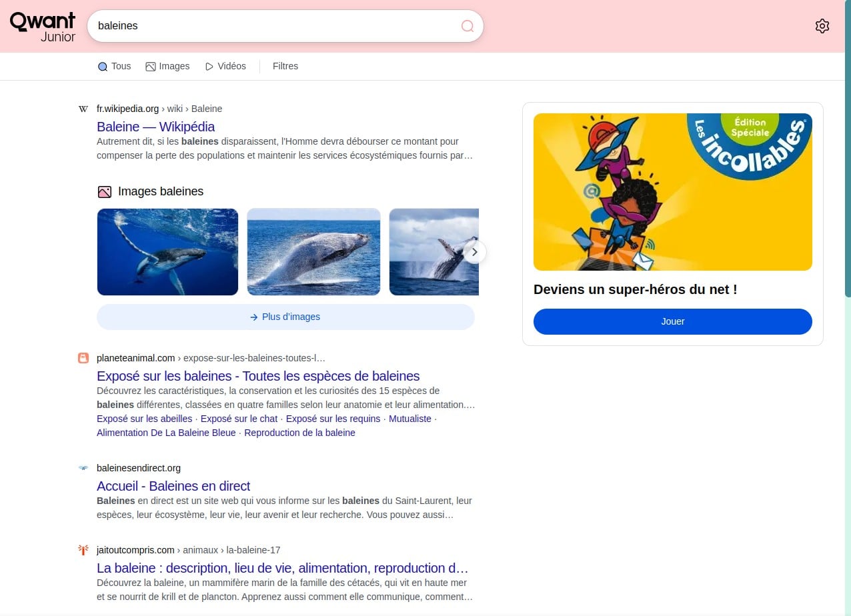Screen dimensions: 851x616
Task: Open the Filtres options
Action: (x=285, y=66)
